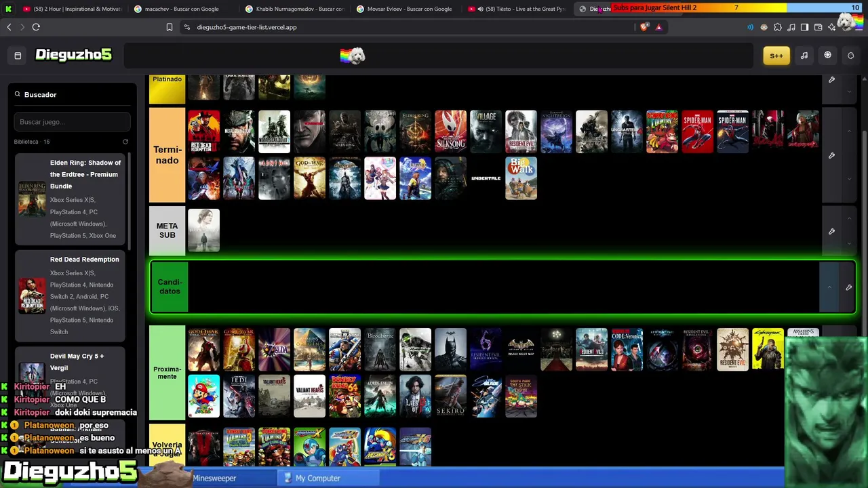Click the Lies of P cover
The width and height of the screenshot is (868, 488).
tap(415, 396)
